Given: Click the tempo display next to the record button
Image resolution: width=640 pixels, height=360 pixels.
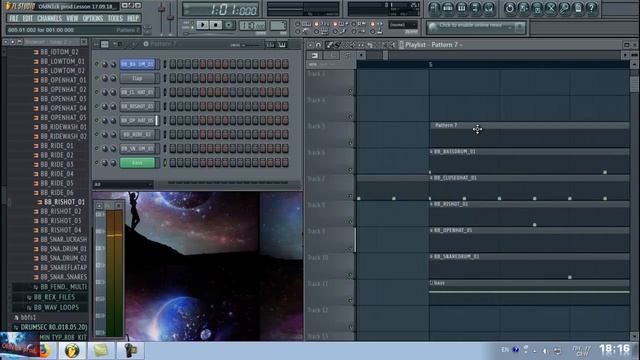Looking at the screenshot, I should [252, 25].
